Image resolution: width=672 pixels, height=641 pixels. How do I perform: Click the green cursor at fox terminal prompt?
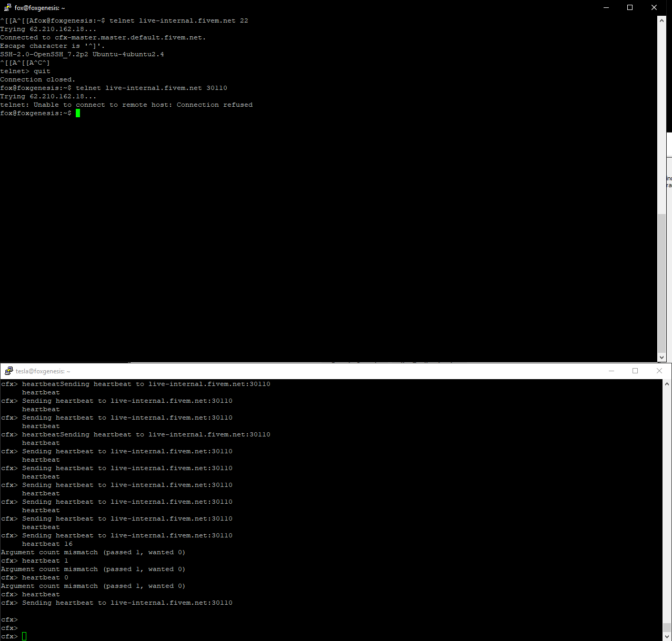click(x=78, y=113)
